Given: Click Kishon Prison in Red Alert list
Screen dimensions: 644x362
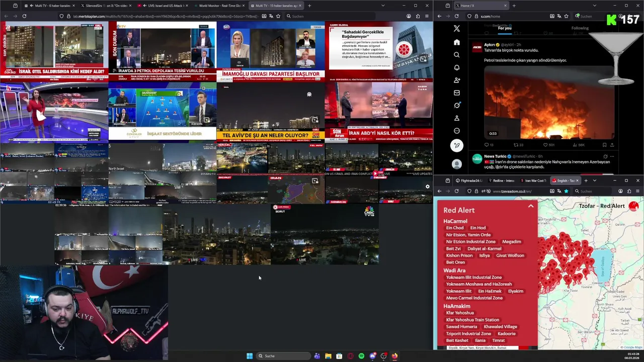Looking at the screenshot, I should (459, 255).
